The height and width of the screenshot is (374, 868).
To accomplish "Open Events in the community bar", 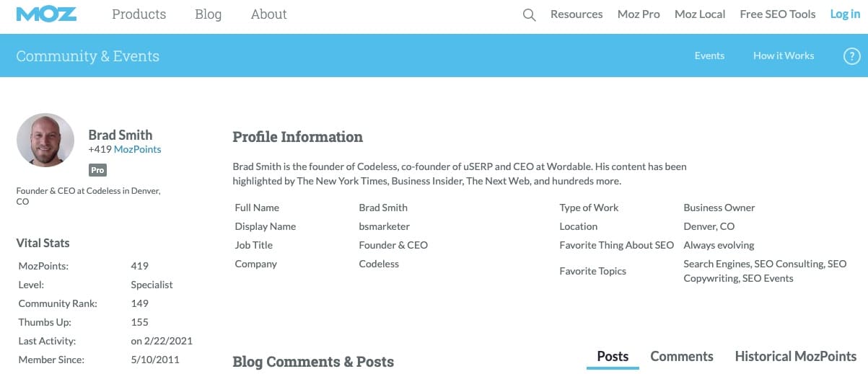I will pos(709,55).
